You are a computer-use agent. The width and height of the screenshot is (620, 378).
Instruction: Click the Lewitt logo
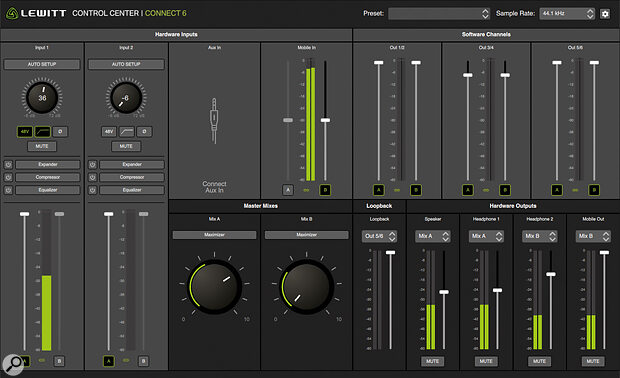coord(36,13)
